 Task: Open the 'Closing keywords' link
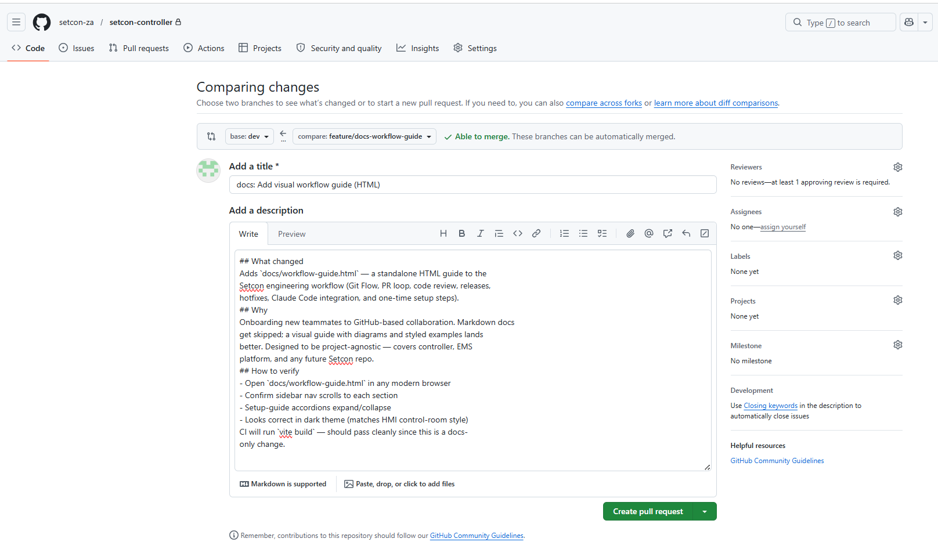[x=770, y=406]
